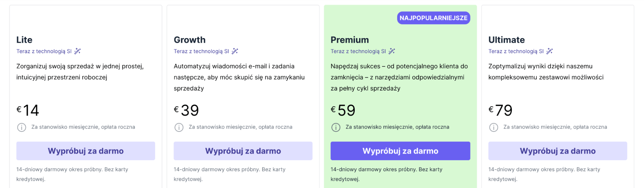Select 'Teraz z technologią SI' under Growth

point(202,51)
